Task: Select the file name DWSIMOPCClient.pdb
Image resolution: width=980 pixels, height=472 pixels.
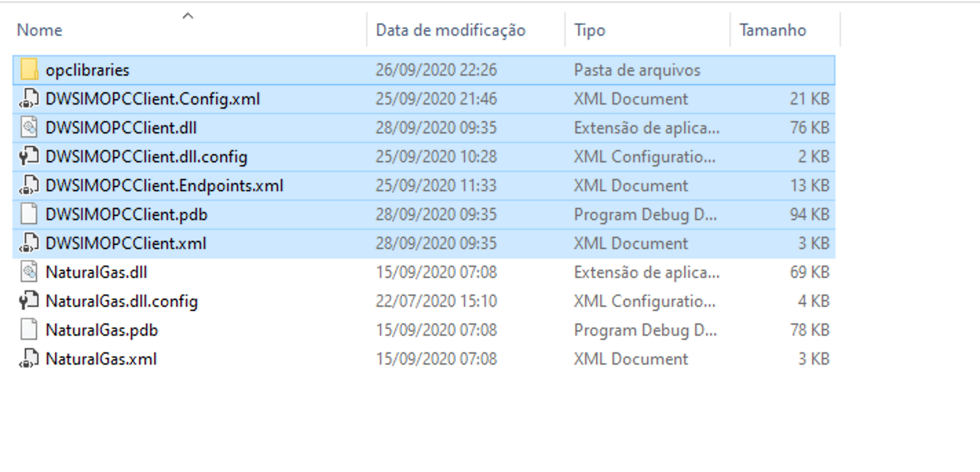Action: tap(127, 215)
